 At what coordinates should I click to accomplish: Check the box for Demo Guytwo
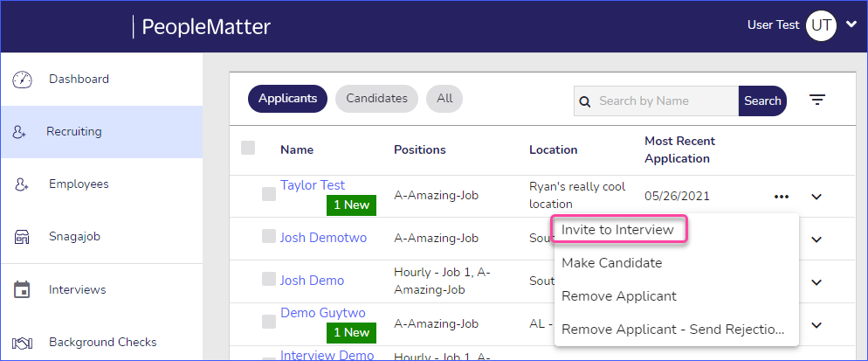(269, 323)
